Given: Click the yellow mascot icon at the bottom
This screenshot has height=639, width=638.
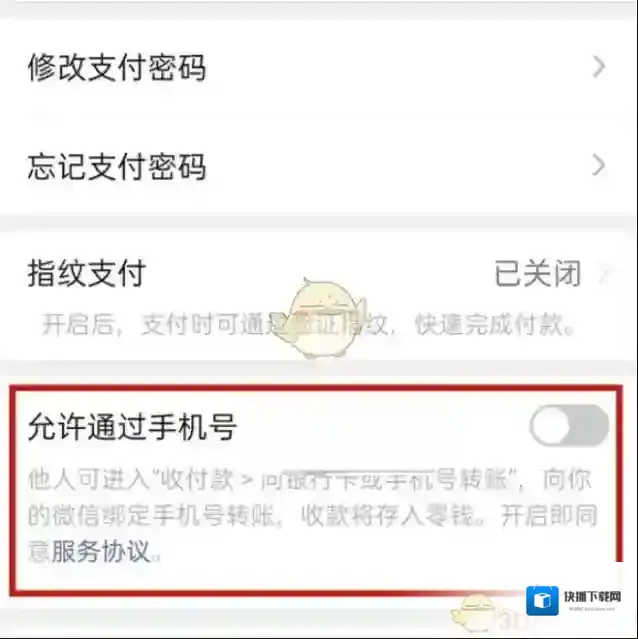Looking at the screenshot, I should click(x=475, y=614).
